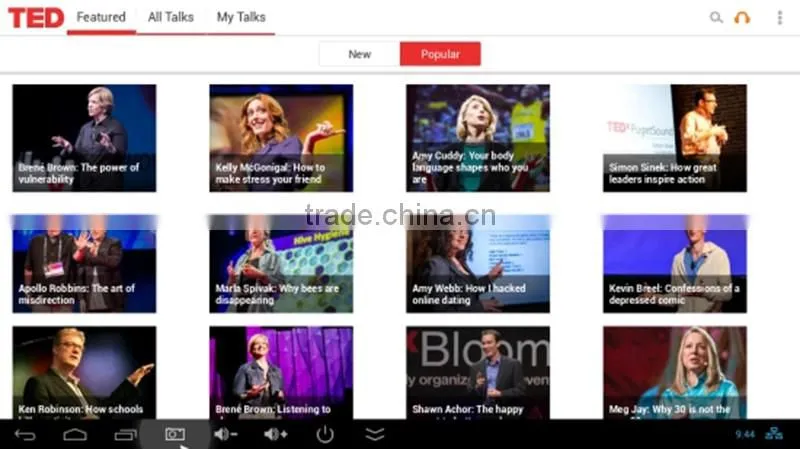Tap the 9:44 clock
Viewport: 800px width, 449px height.
click(745, 435)
